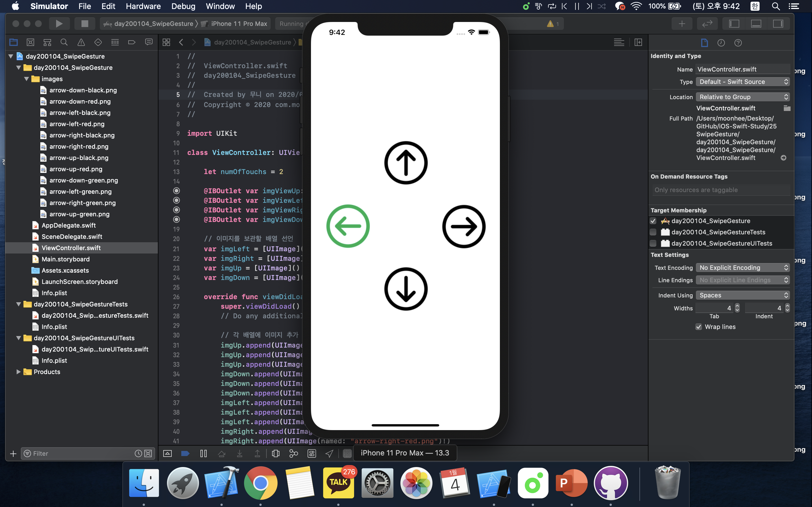Show the History inspector clock icon

point(721,43)
